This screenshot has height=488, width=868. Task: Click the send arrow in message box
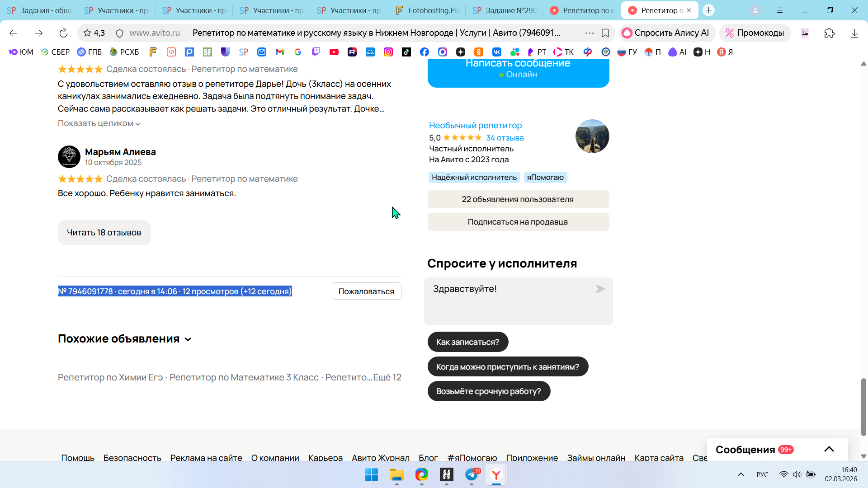pyautogui.click(x=600, y=289)
